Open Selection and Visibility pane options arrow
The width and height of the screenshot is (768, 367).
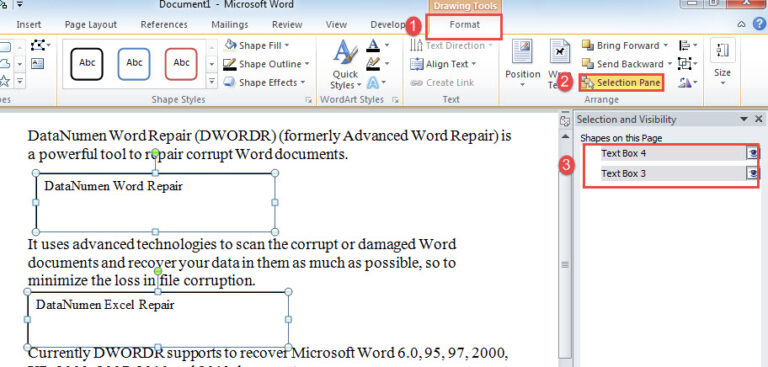point(744,119)
